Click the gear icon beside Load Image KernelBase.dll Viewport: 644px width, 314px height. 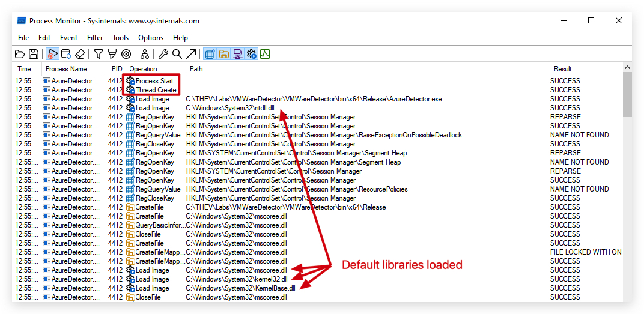(130, 288)
